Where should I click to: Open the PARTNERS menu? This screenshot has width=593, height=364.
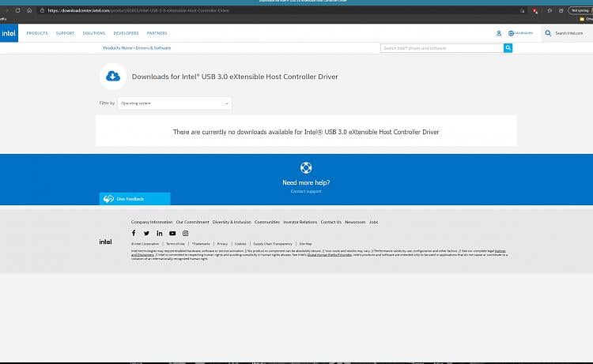[157, 33]
